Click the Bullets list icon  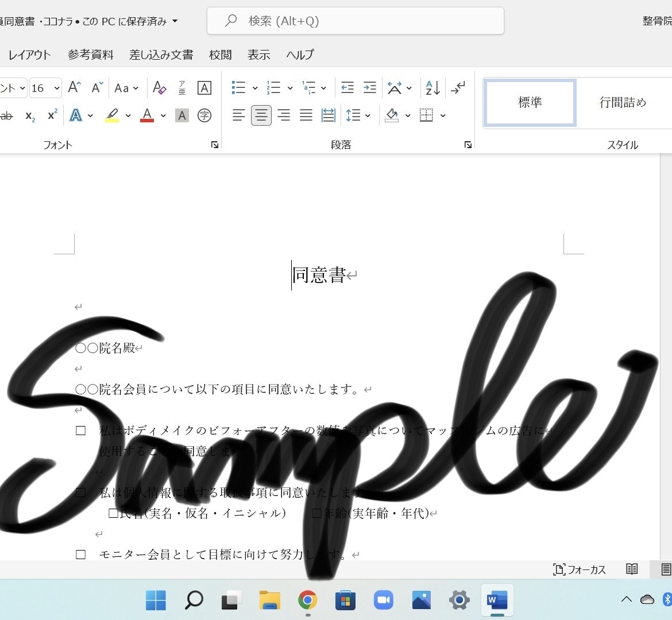pos(238,88)
